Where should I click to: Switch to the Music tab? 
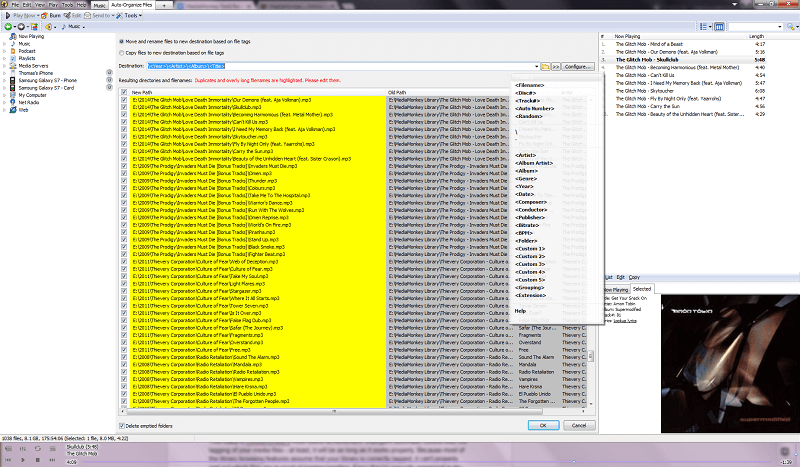click(x=99, y=5)
